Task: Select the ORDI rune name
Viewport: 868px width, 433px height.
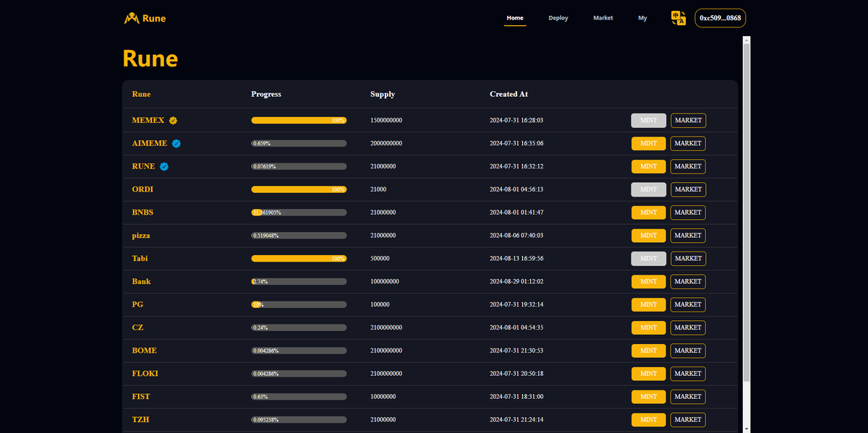Action: (x=142, y=189)
